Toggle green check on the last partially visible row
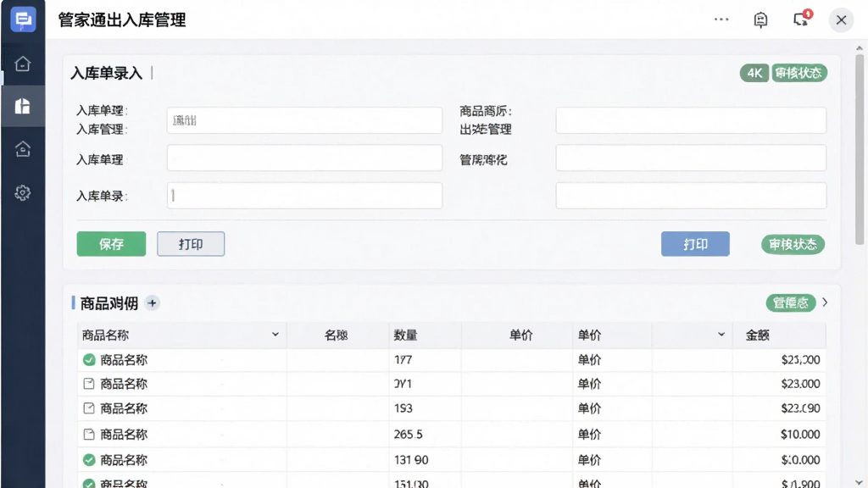This screenshot has height=488, width=868. tap(88, 484)
